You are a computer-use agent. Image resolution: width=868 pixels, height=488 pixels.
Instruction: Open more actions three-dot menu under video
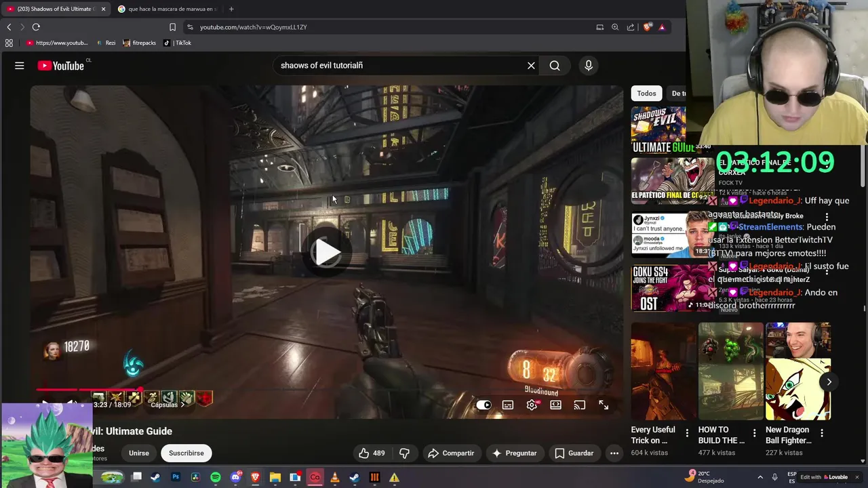(x=614, y=453)
